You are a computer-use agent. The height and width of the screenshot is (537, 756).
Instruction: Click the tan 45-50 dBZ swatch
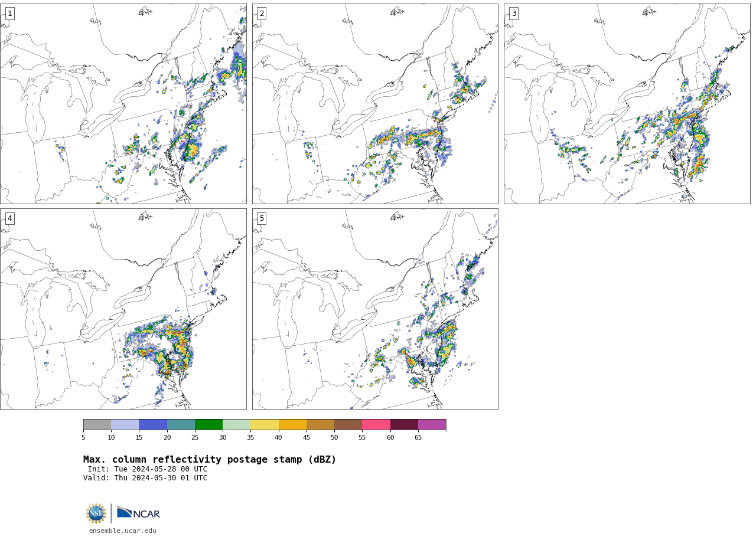click(x=320, y=425)
